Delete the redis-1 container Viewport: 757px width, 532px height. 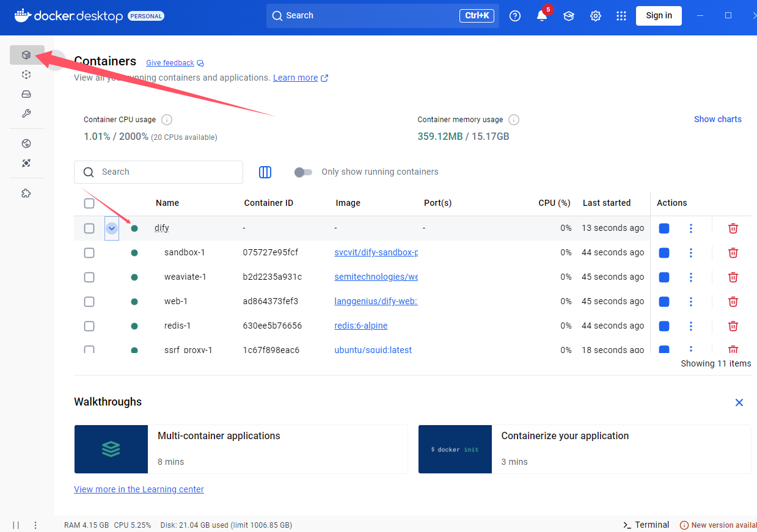pos(733,326)
